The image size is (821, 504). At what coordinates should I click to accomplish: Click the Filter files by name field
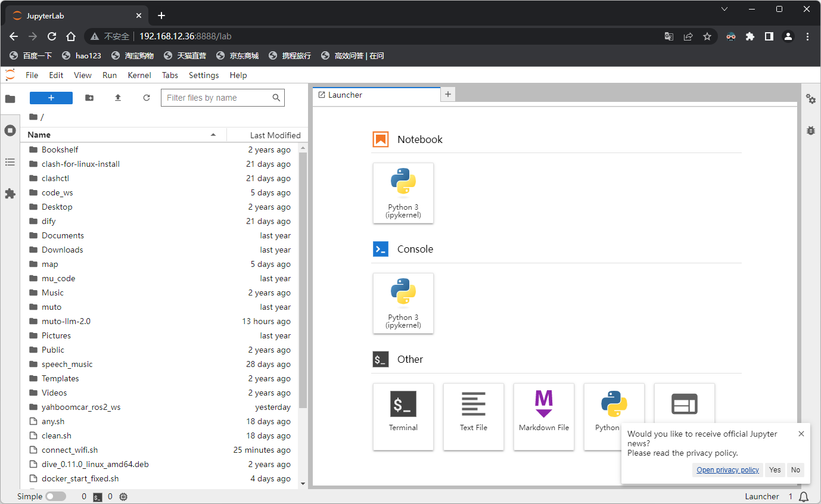[x=223, y=98]
